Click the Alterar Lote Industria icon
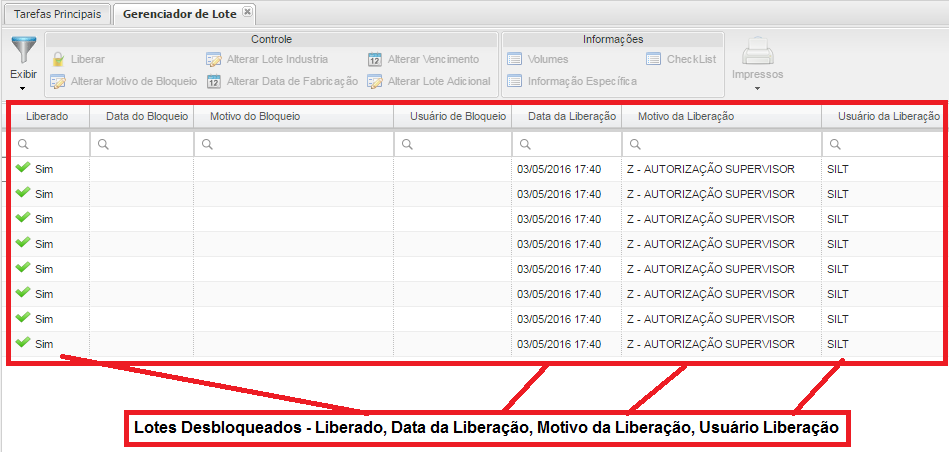 click(214, 59)
